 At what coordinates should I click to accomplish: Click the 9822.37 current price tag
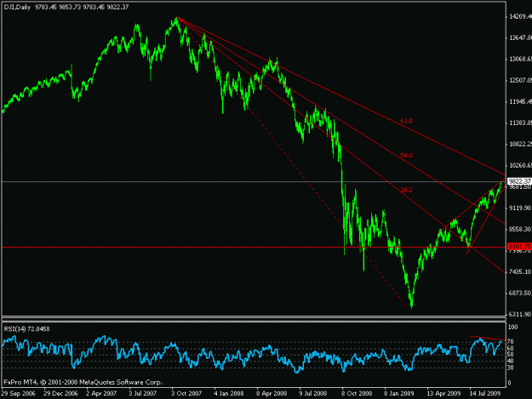(x=519, y=181)
